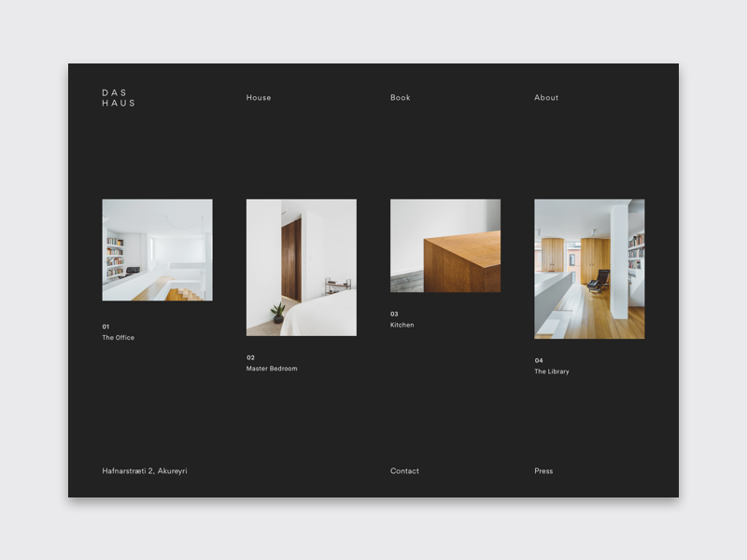
Task: Select The Office room photo
Action: tap(157, 250)
